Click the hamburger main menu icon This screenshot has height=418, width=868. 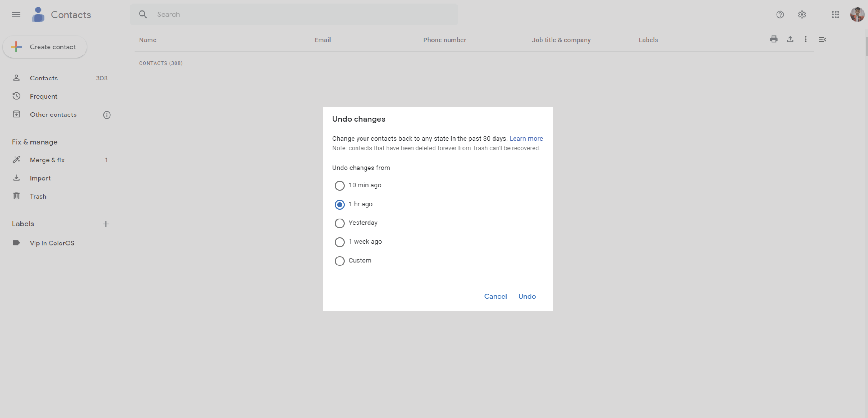pos(16,15)
